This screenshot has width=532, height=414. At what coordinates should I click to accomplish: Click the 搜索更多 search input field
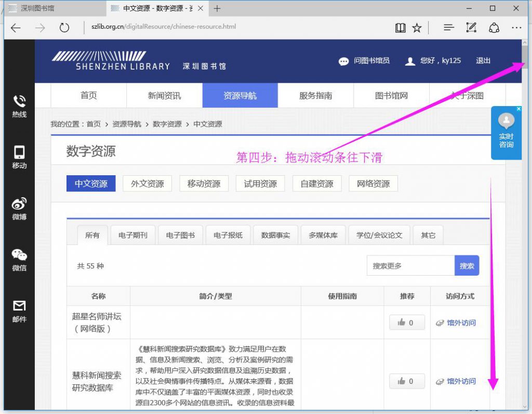coord(410,266)
